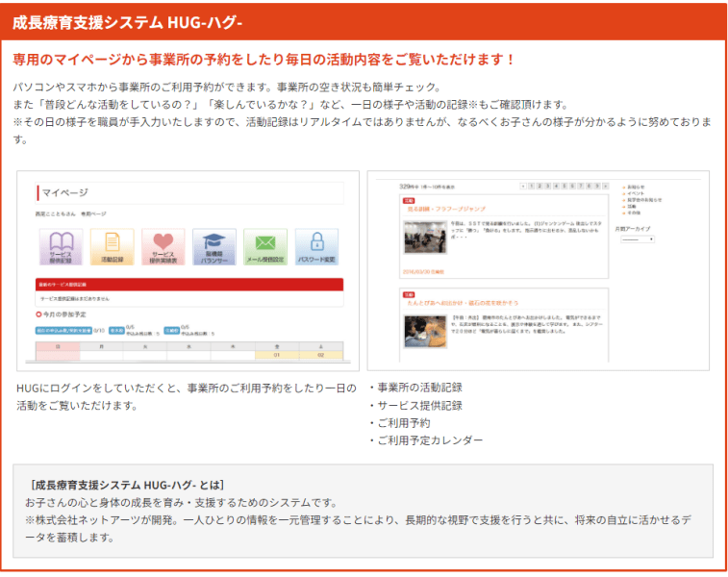728x577 pixels.
Task: Click the HUGにログインをしていただくと caption
Action: point(187,397)
